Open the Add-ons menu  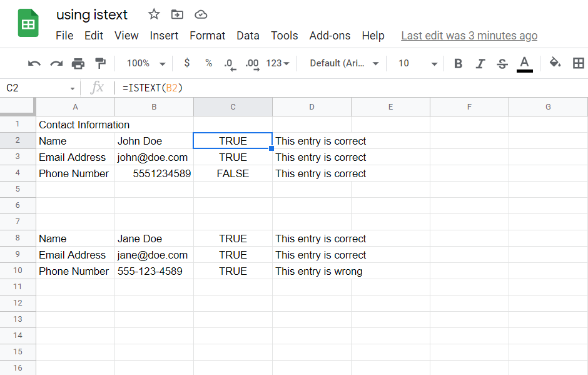[x=330, y=36]
